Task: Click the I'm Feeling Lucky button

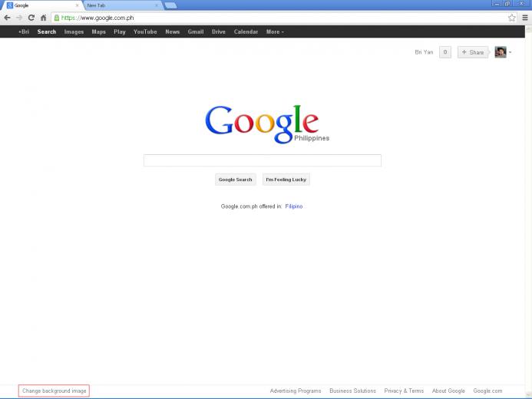Action: click(286, 180)
